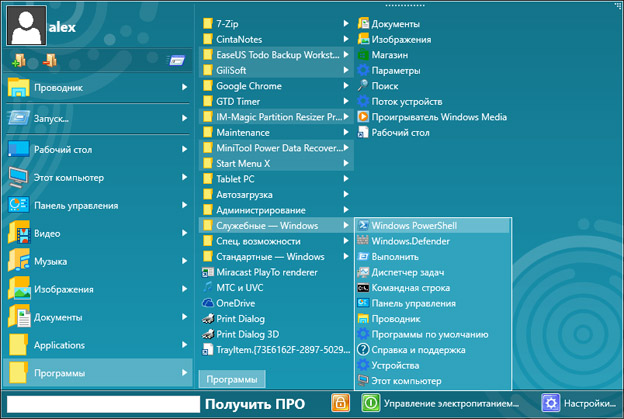Open Проигрыватель Windows Media

pos(433,117)
